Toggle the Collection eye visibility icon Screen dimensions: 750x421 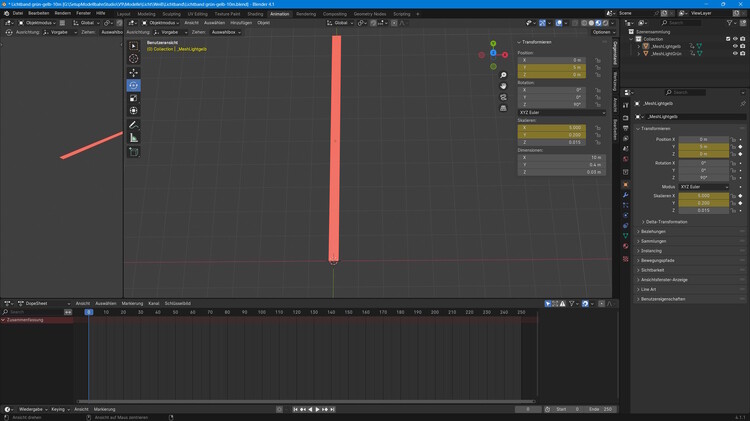point(735,39)
